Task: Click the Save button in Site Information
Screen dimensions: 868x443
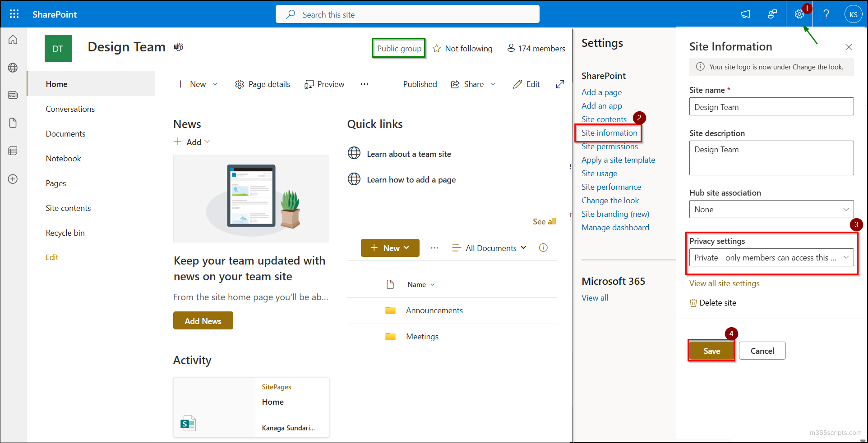Action: [711, 351]
